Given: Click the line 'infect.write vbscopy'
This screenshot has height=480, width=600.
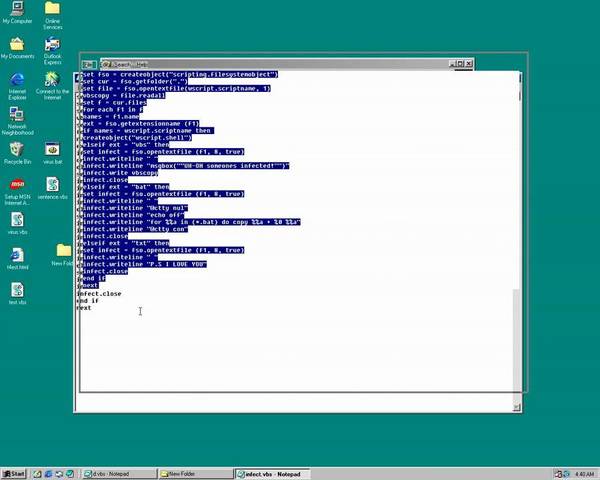Looking at the screenshot, I should [x=120, y=173].
